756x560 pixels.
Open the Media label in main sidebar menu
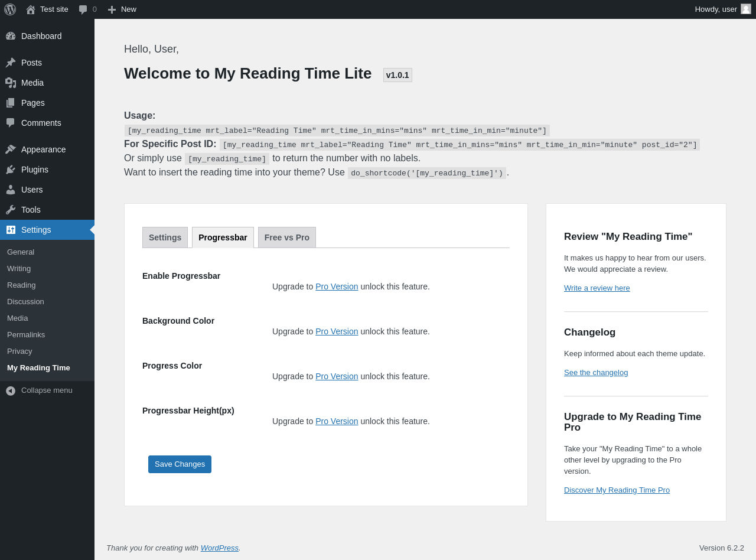click(x=32, y=83)
